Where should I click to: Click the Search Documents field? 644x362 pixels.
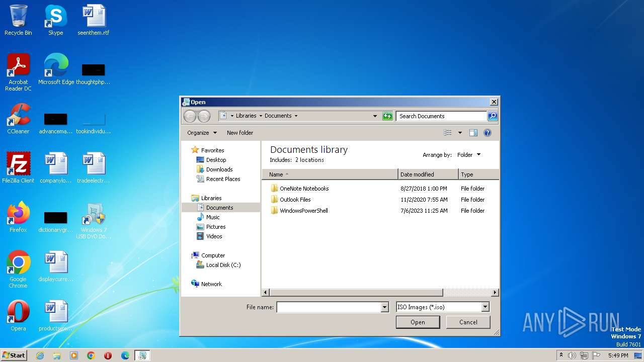(x=442, y=116)
